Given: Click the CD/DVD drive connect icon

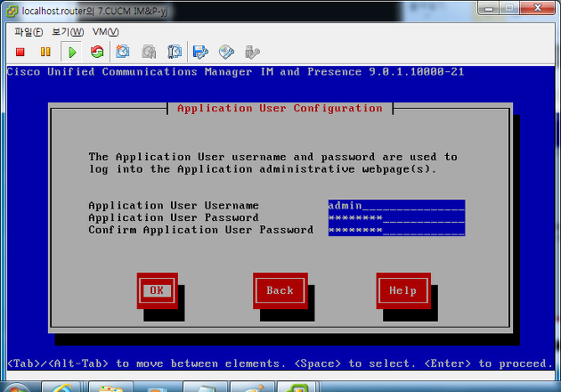Looking at the screenshot, I should tap(226, 53).
